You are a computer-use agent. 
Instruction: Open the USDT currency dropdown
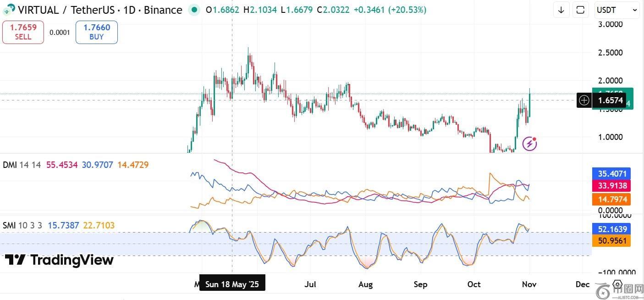[617, 10]
